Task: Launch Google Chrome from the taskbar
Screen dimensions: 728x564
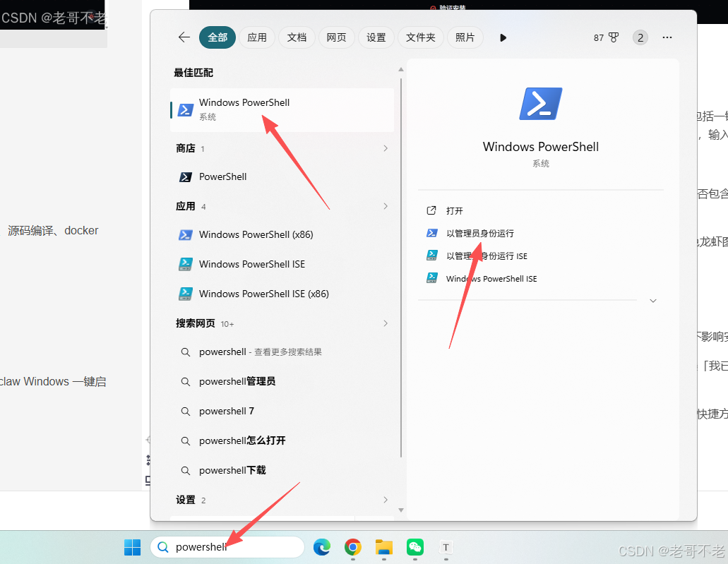Action: (x=353, y=547)
